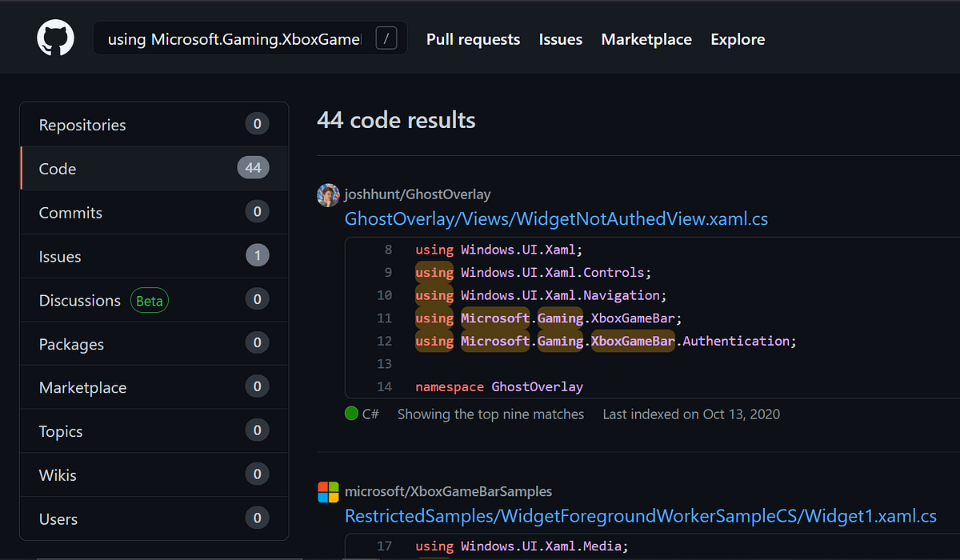Open the Explore menu item
The image size is (960, 560).
coord(737,38)
